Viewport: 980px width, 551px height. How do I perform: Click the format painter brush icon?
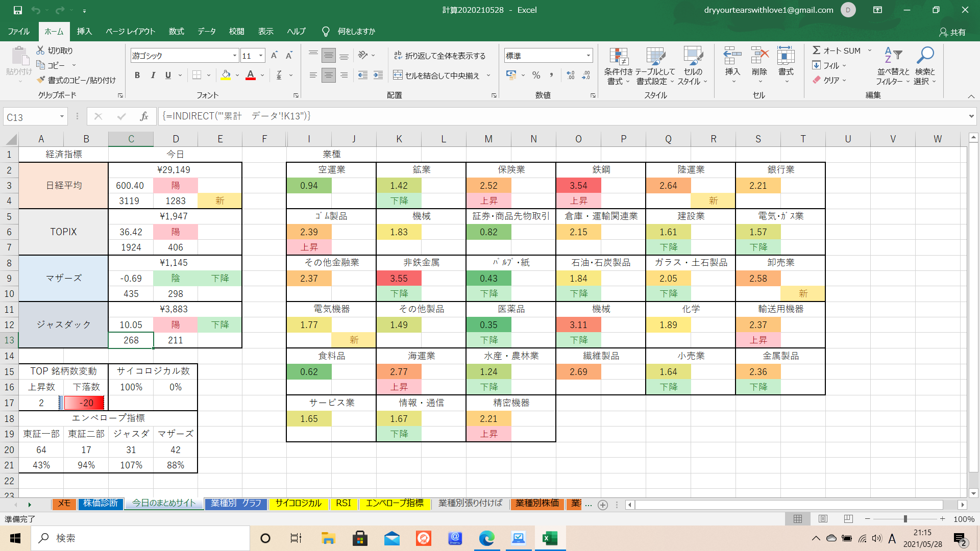click(41, 80)
